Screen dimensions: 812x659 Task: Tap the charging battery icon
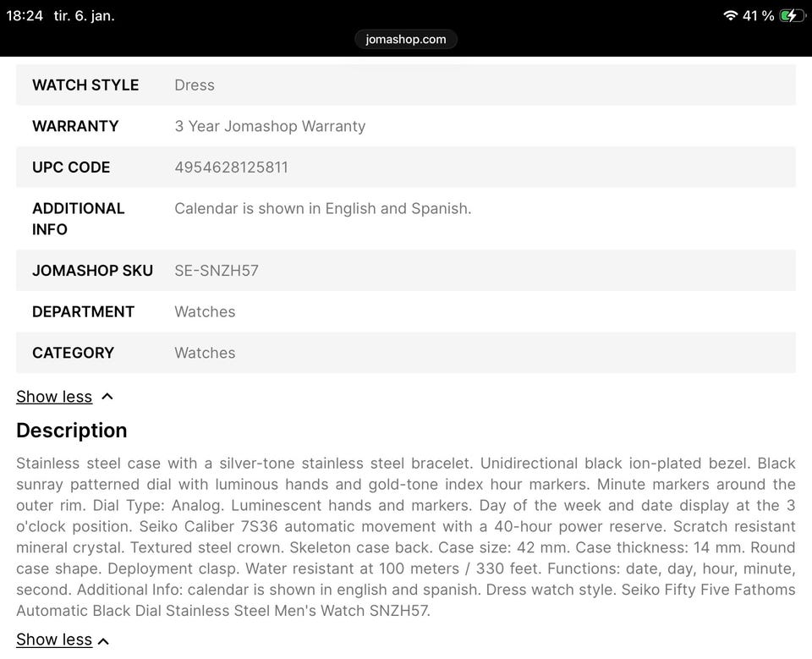tap(793, 15)
